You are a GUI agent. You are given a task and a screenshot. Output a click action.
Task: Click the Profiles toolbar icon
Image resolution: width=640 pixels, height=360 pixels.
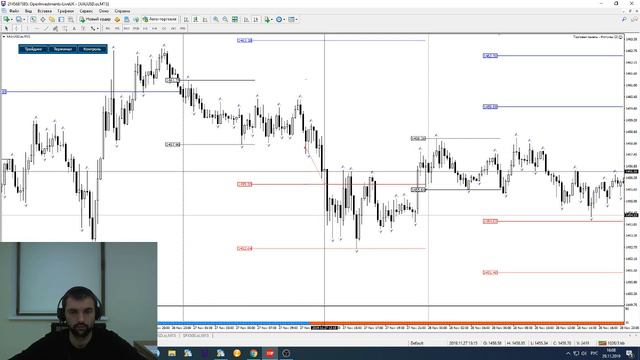click(19, 19)
